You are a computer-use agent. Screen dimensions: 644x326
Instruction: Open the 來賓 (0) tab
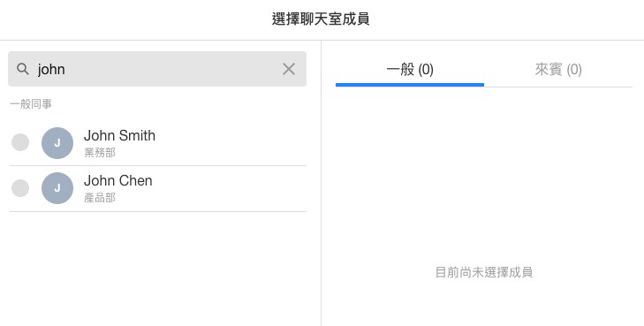pyautogui.click(x=558, y=69)
